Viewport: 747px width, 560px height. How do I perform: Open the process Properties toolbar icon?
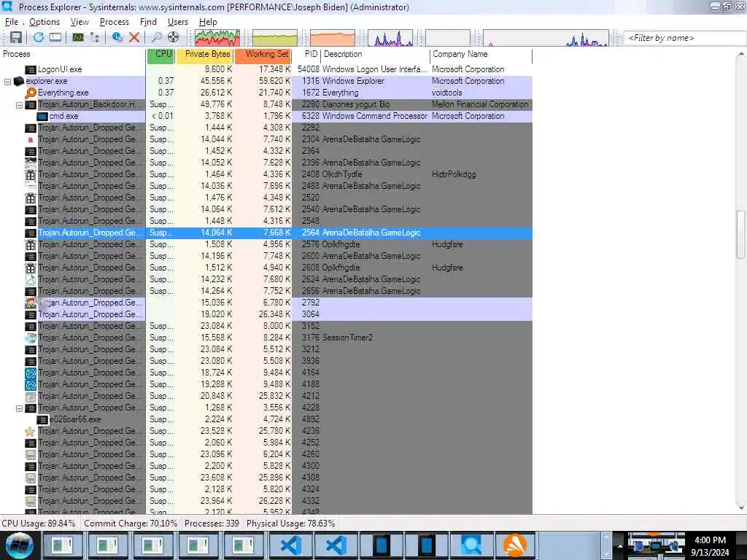(x=117, y=37)
